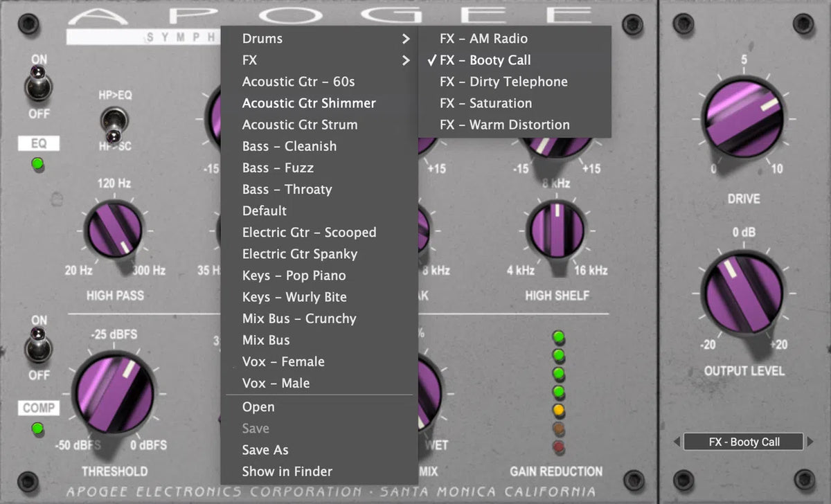Select the Default preset
831x504 pixels.
click(x=264, y=210)
